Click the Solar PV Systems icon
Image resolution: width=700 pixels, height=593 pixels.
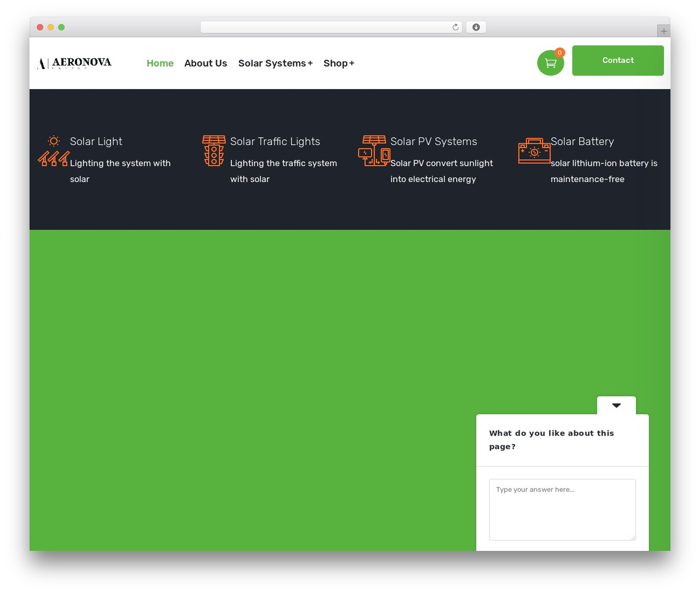click(x=374, y=150)
